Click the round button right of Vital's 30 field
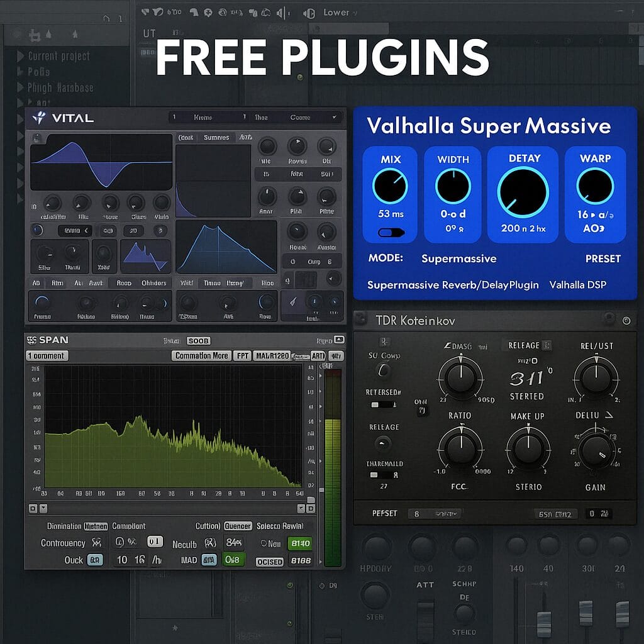 tap(160, 231)
